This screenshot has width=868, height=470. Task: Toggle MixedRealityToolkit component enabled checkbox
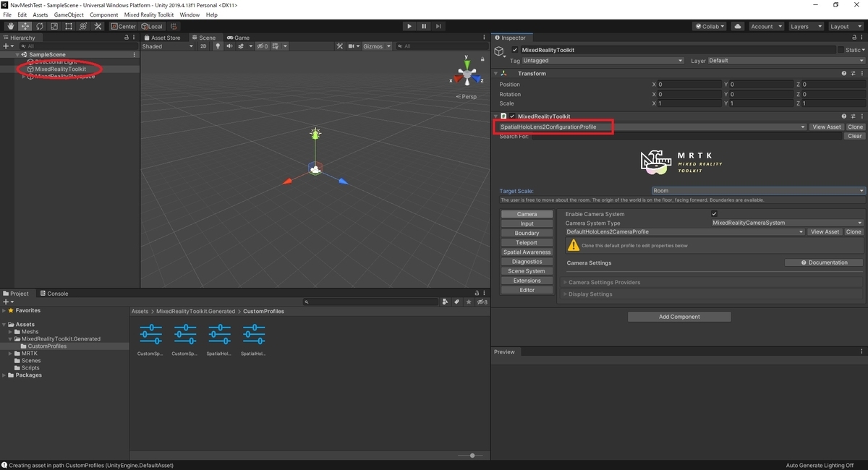[x=513, y=116]
